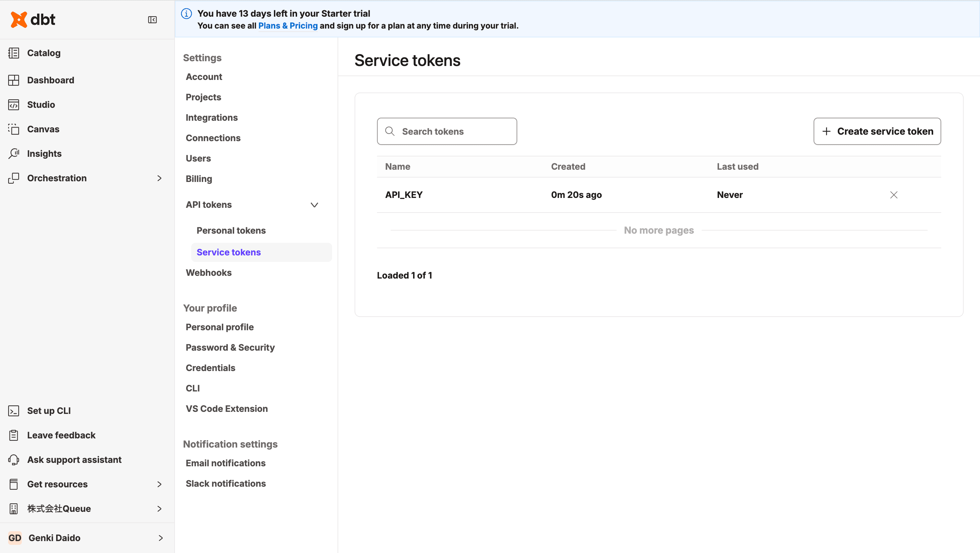Open Insights from the sidebar

click(x=44, y=153)
